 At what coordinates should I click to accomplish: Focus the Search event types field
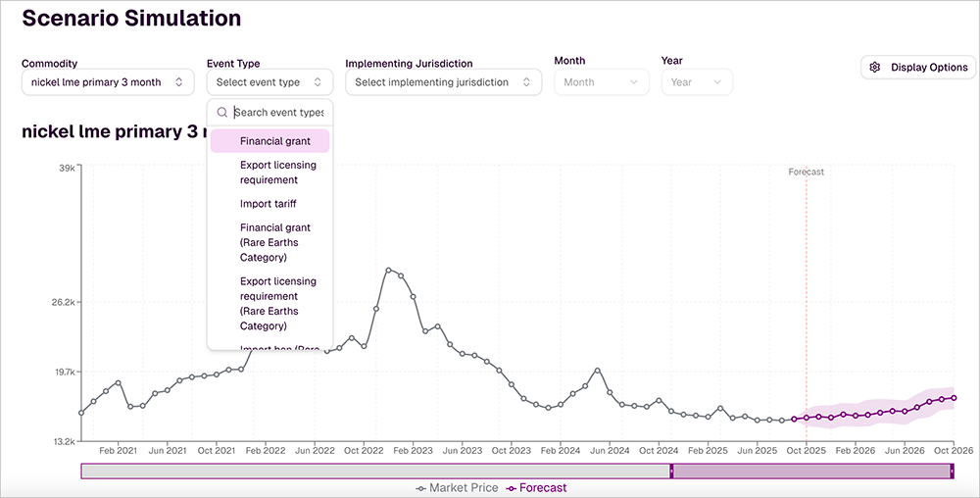[278, 113]
